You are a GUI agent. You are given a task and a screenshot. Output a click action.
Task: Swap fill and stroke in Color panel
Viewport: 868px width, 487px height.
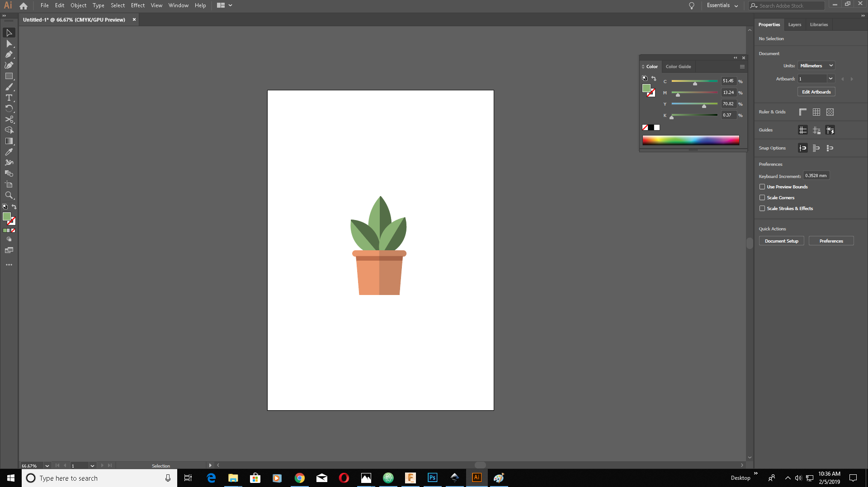[654, 79]
